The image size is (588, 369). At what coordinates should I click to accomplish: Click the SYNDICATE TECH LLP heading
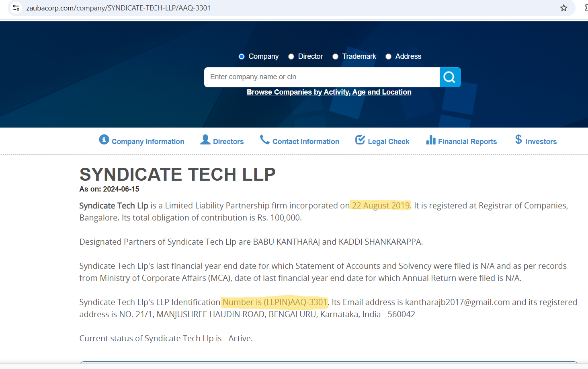pyautogui.click(x=177, y=175)
